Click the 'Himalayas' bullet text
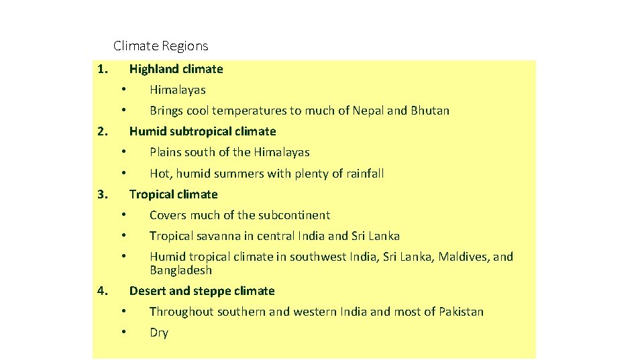Screen dimensions: 644x362 [177, 90]
